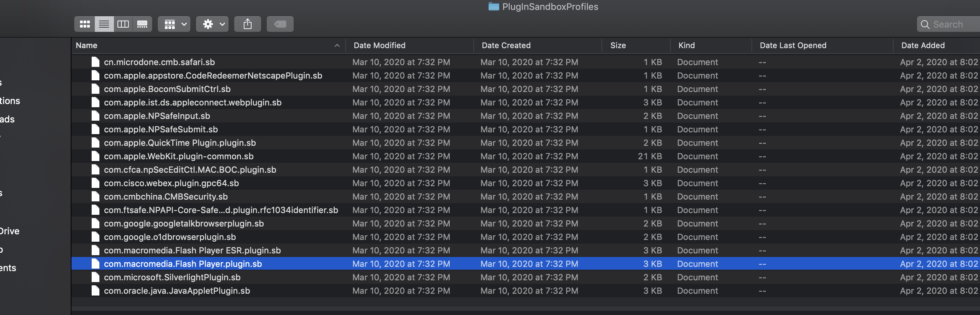980x315 pixels.
Task: Switch to column view
Action: tap(123, 24)
